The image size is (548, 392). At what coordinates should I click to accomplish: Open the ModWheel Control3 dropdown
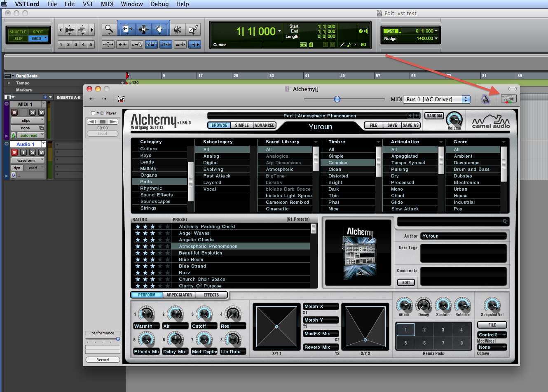(492, 335)
